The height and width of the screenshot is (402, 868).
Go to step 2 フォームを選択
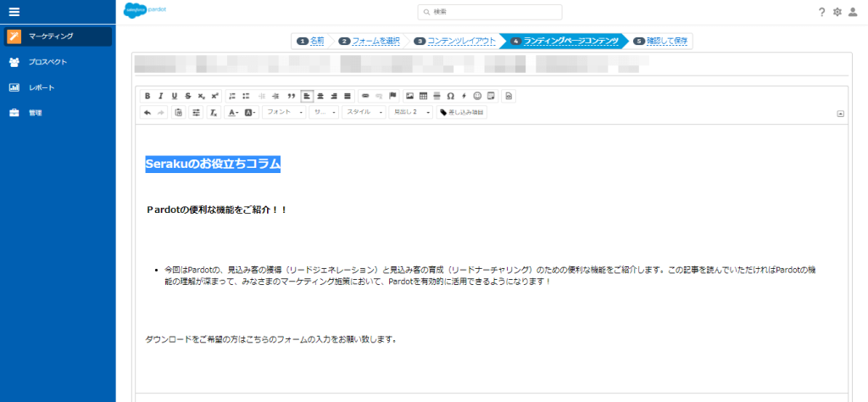376,41
